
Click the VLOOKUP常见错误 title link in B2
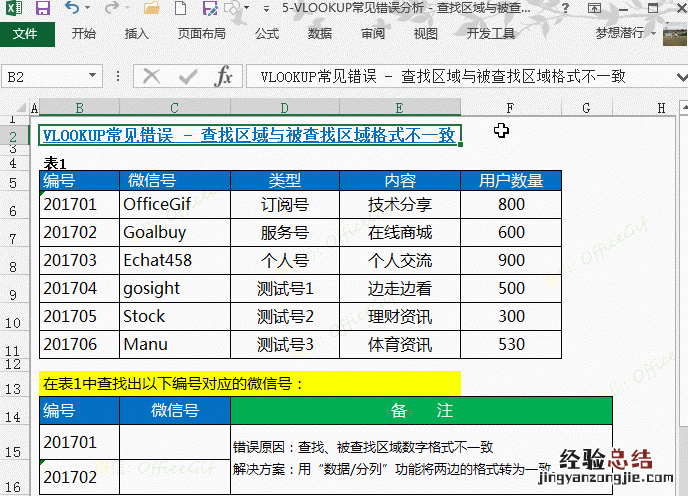click(249, 135)
